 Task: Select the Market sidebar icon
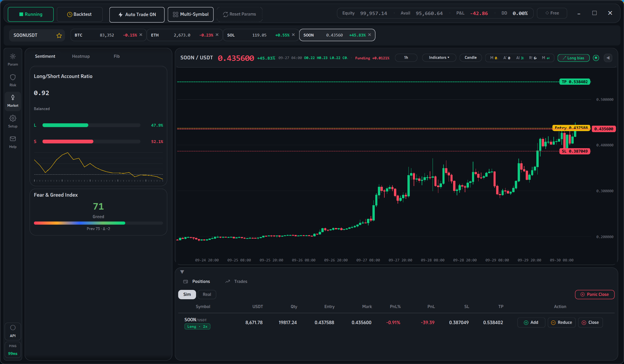pyautogui.click(x=13, y=101)
